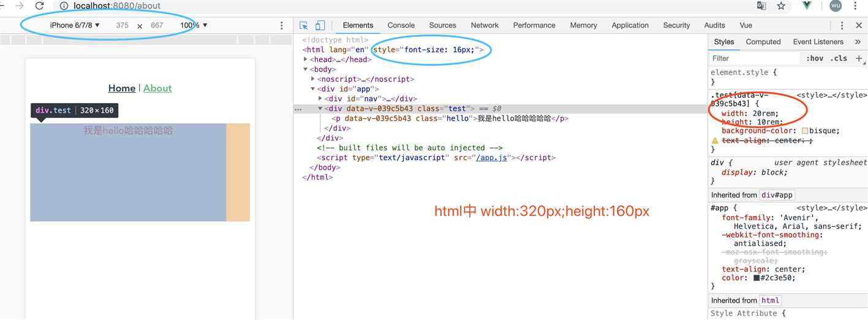This screenshot has width=868, height=320.
Task: Open the iPhone 6/7/8 device dropdown
Action: 75,25
